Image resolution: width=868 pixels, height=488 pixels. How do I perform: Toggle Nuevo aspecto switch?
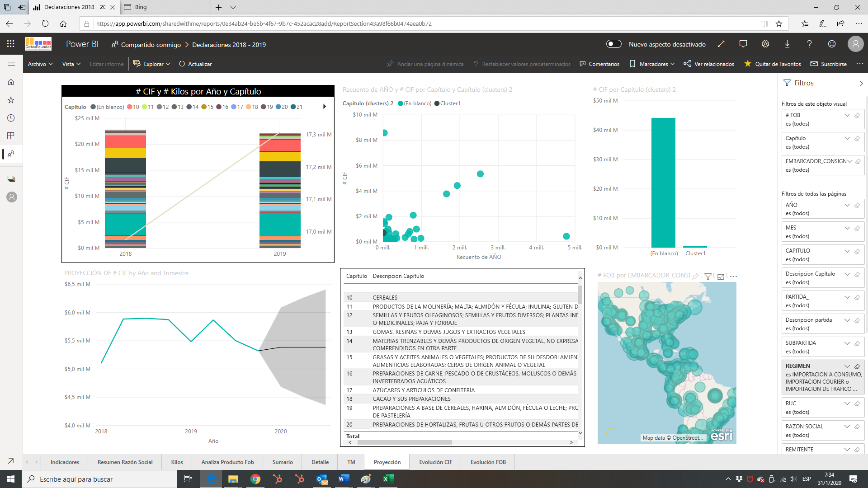(613, 44)
